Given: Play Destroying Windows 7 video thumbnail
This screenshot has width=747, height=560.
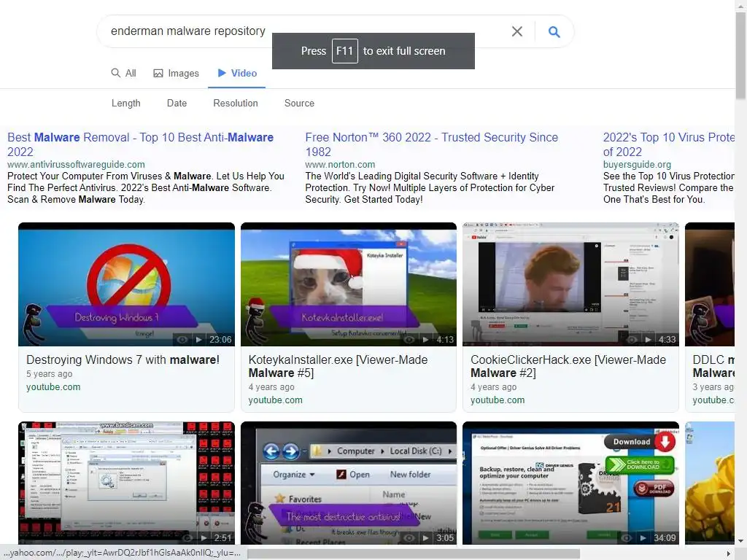Looking at the screenshot, I should (126, 284).
